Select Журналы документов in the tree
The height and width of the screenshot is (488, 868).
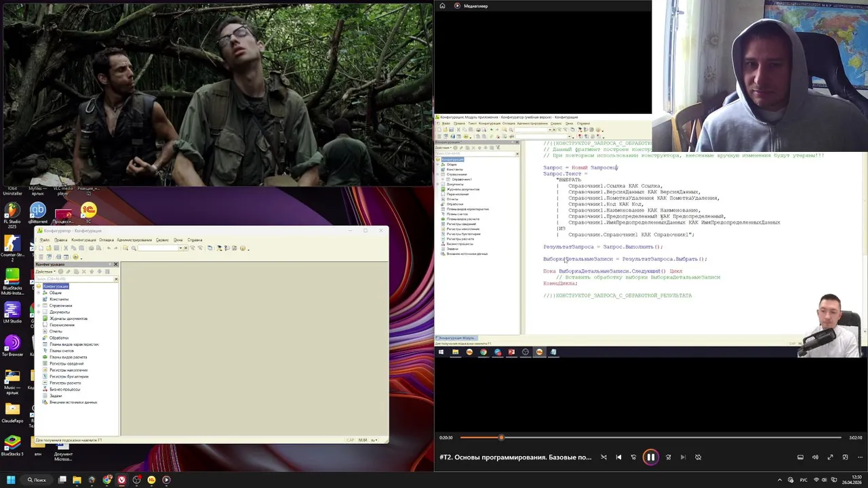point(68,319)
